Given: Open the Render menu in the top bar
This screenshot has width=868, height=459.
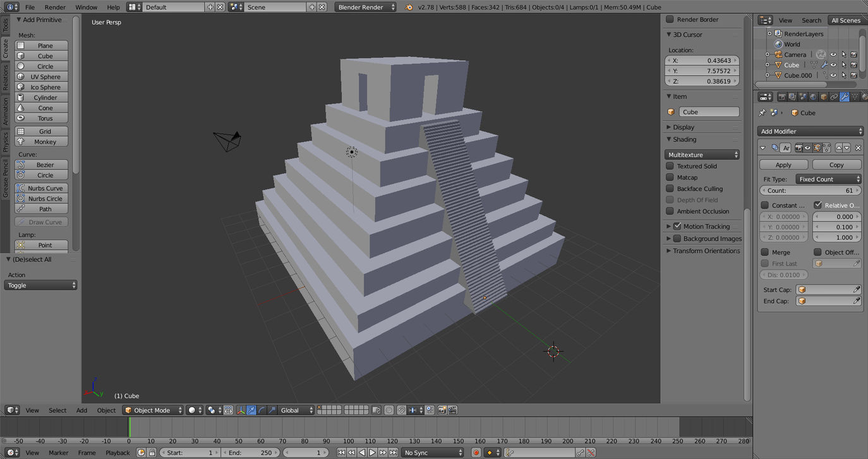Looking at the screenshot, I should click(54, 7).
